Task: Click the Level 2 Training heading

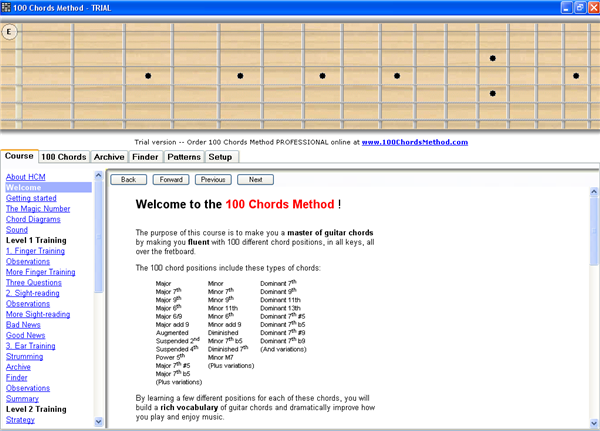Action: (36, 409)
